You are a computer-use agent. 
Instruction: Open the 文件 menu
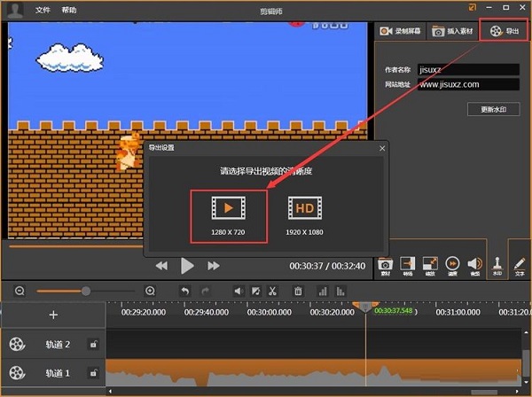pos(43,10)
